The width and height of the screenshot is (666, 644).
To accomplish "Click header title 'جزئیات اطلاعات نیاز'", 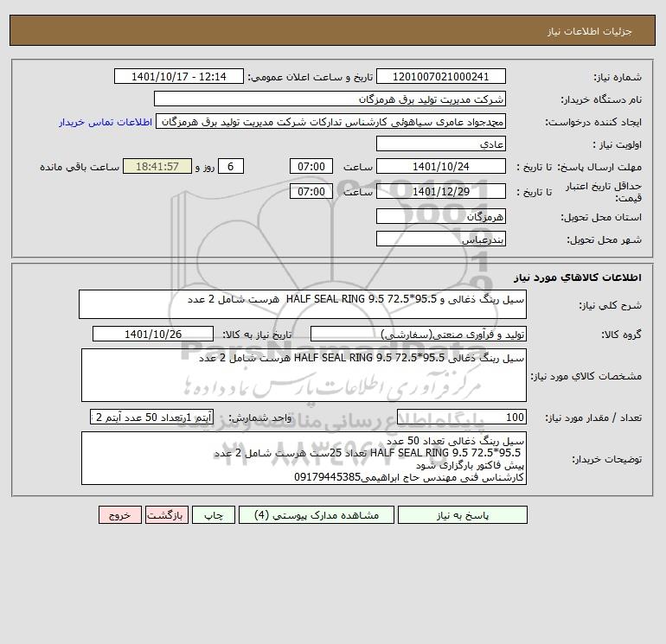I will click(590, 31).
